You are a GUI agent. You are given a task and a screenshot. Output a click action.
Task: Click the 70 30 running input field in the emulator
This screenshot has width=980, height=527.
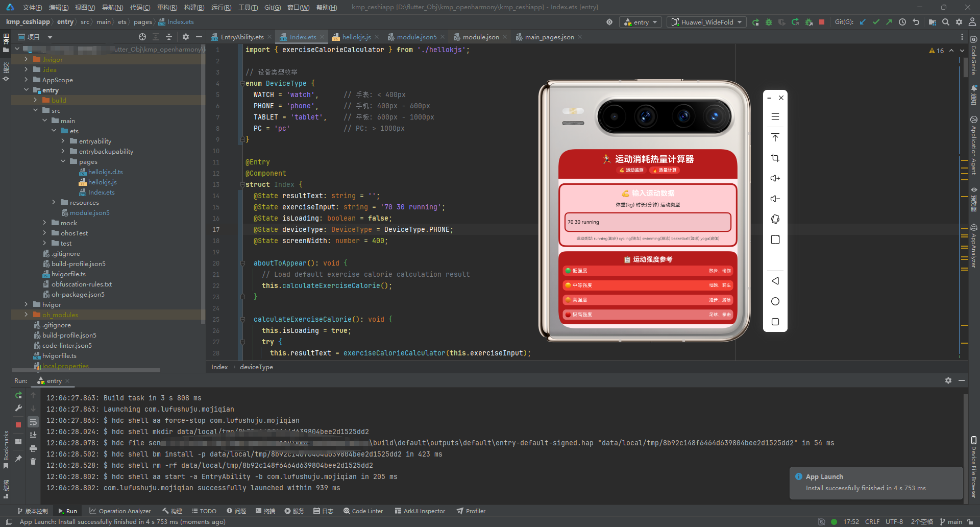648,222
